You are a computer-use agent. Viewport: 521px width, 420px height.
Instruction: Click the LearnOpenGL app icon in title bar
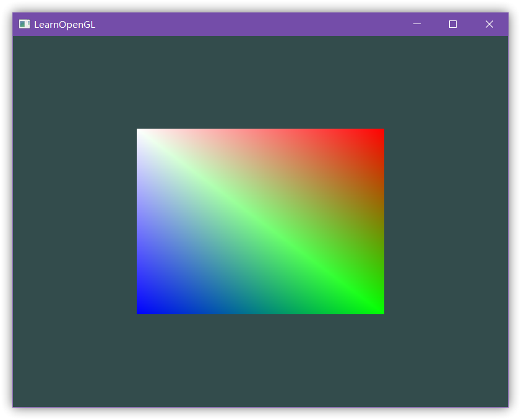[x=24, y=24]
